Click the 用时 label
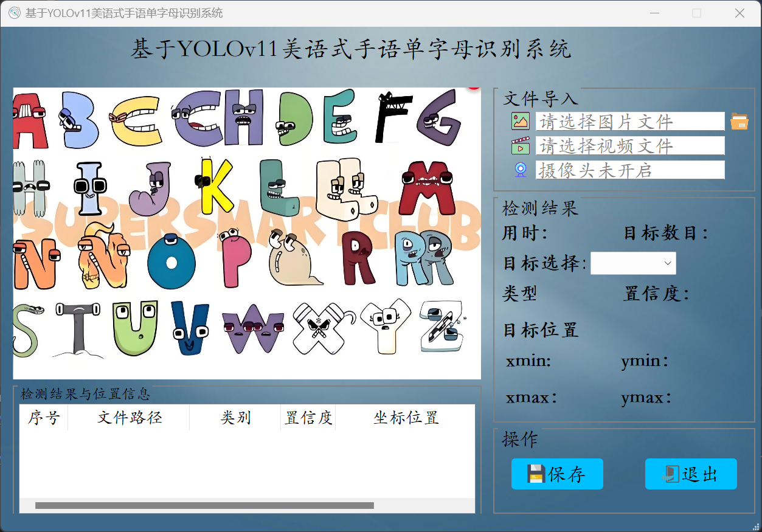Screen dimensions: 762x532 coord(525,233)
